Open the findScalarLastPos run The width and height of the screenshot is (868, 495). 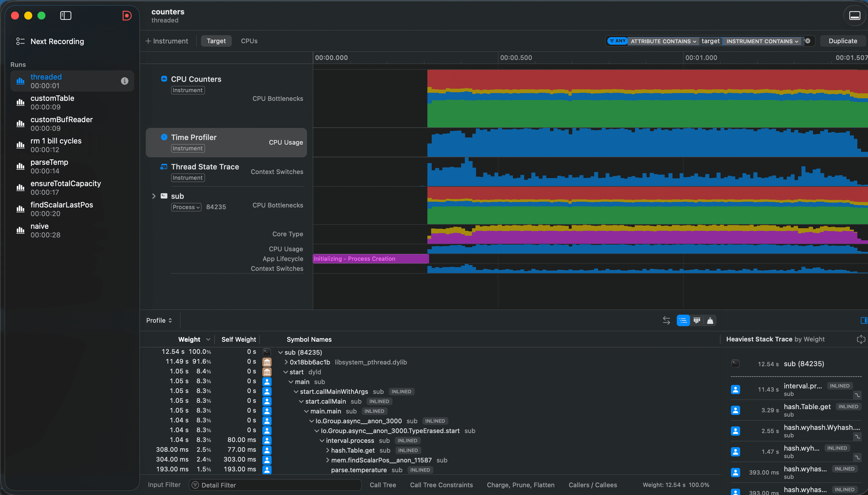(72, 209)
